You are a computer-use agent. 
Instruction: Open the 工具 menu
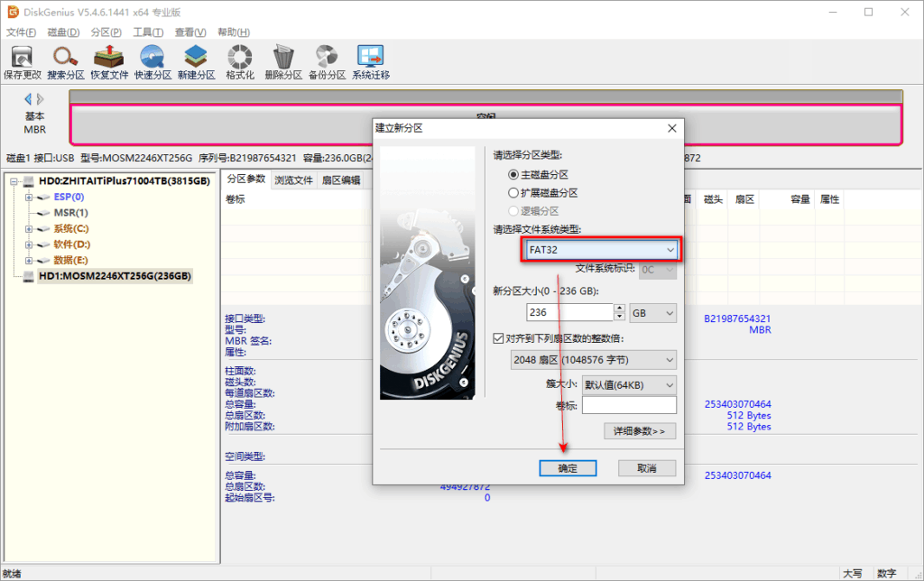[150, 31]
